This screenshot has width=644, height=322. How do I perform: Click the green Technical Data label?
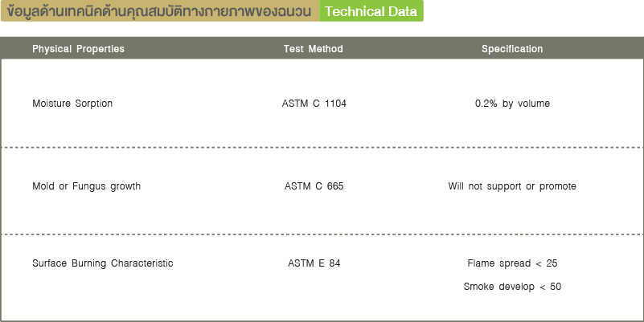pyautogui.click(x=371, y=11)
